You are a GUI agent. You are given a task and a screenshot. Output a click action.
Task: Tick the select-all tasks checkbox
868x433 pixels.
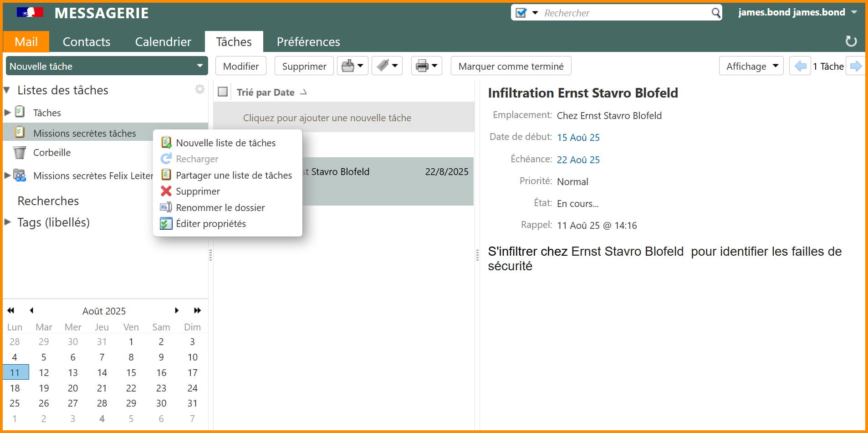pos(223,92)
